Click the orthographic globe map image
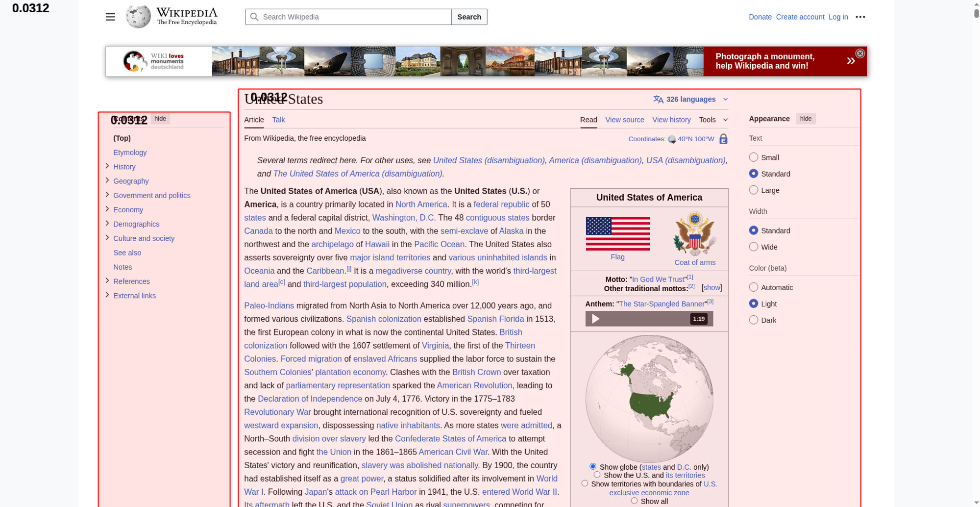The width and height of the screenshot is (980, 507). click(649, 398)
